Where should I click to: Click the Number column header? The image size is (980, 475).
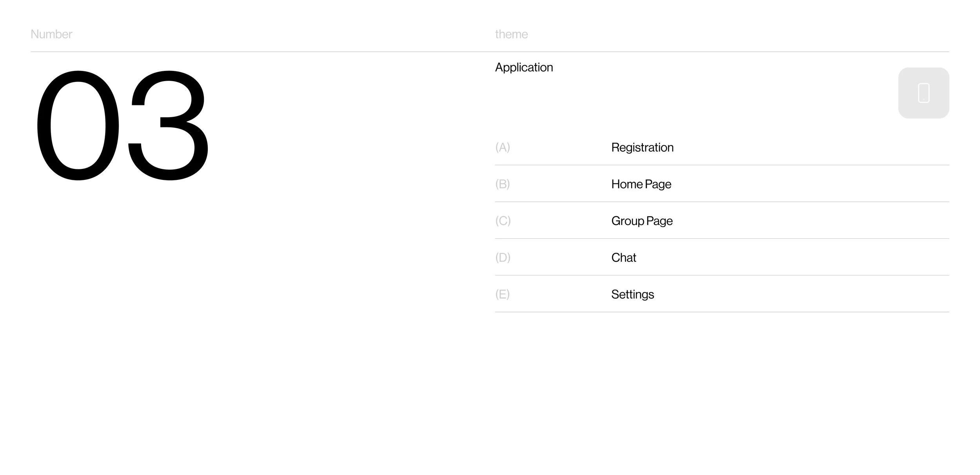(x=51, y=34)
